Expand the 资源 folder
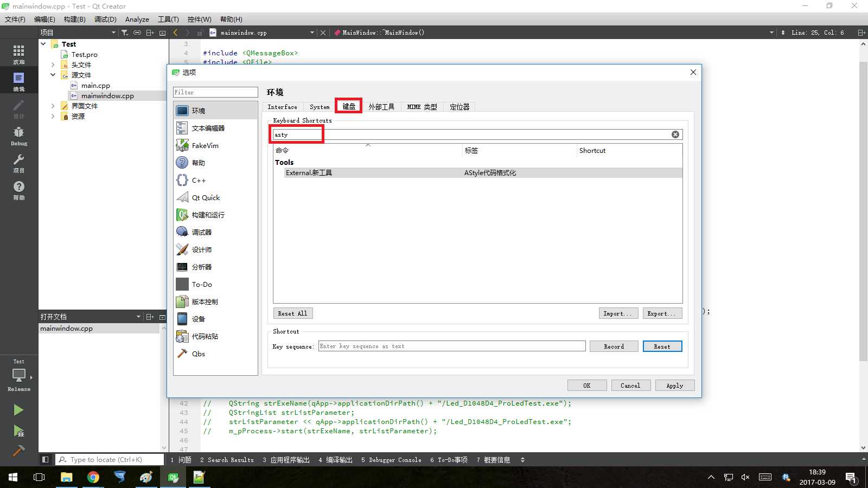868x488 pixels. 53,116
